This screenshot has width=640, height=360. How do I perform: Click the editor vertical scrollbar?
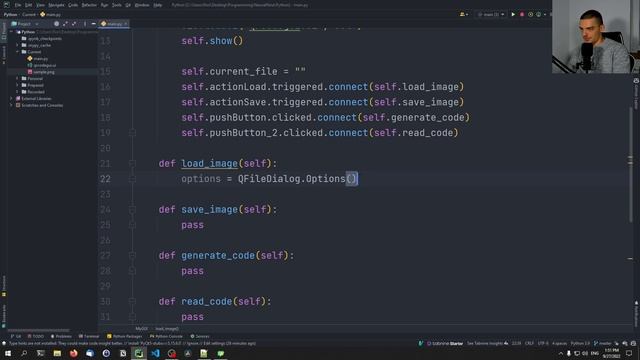[x=630, y=165]
